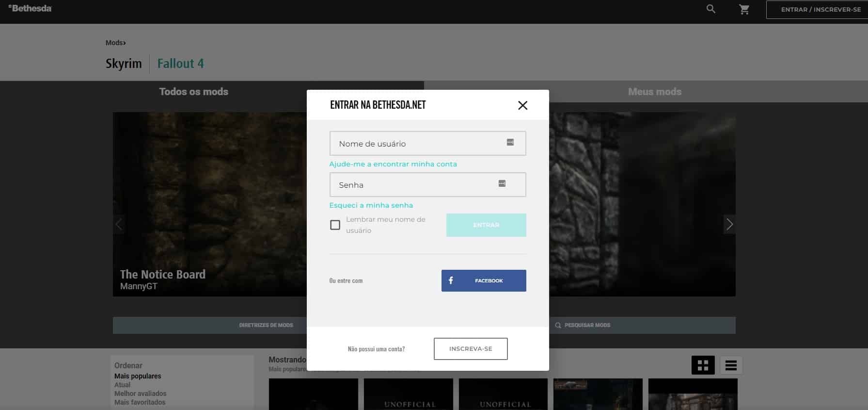This screenshot has height=410, width=868.
Task: Click password manager icon in Senha field
Action: [x=502, y=183]
